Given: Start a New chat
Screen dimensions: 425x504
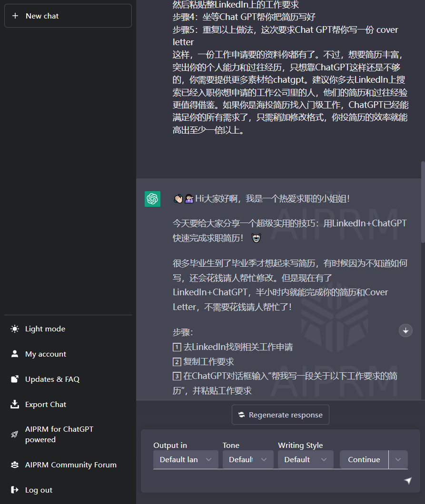Looking at the screenshot, I should coord(68,16).
